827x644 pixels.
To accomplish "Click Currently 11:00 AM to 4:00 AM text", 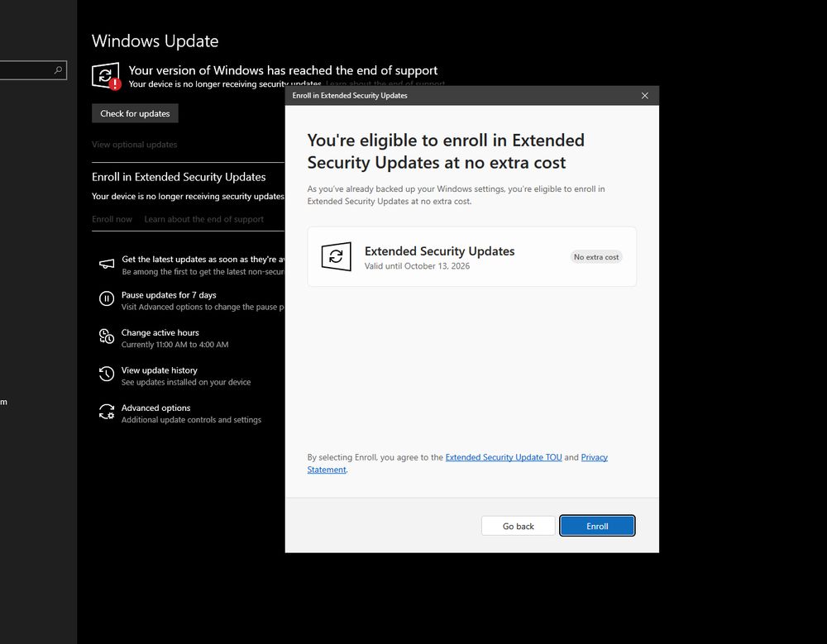I will click(x=174, y=345).
